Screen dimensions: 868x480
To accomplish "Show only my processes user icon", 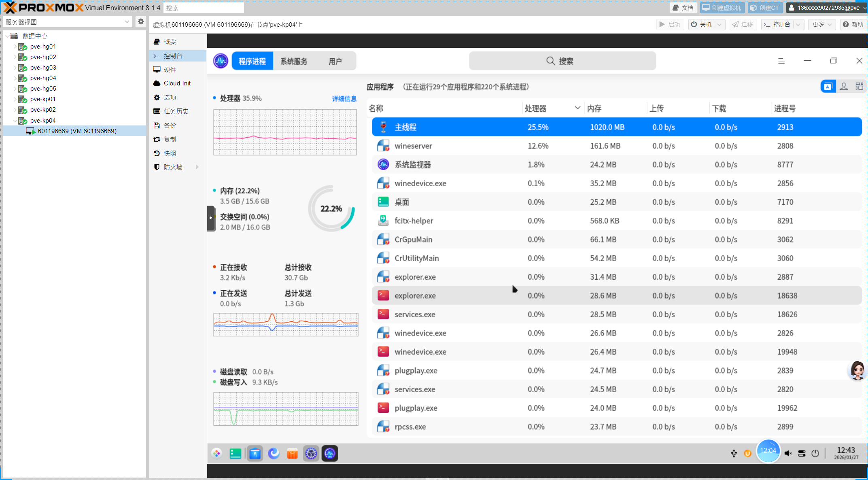I will [844, 87].
